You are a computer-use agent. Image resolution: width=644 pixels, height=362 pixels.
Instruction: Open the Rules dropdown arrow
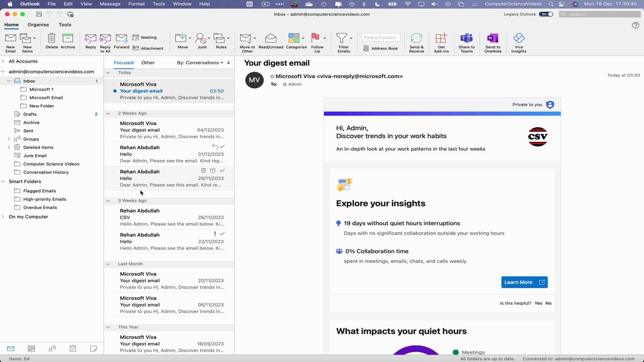point(228,38)
